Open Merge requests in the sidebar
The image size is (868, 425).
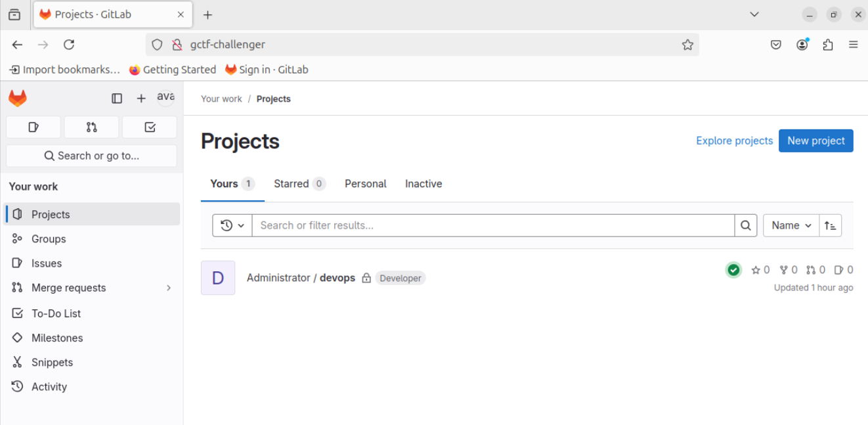click(92, 288)
